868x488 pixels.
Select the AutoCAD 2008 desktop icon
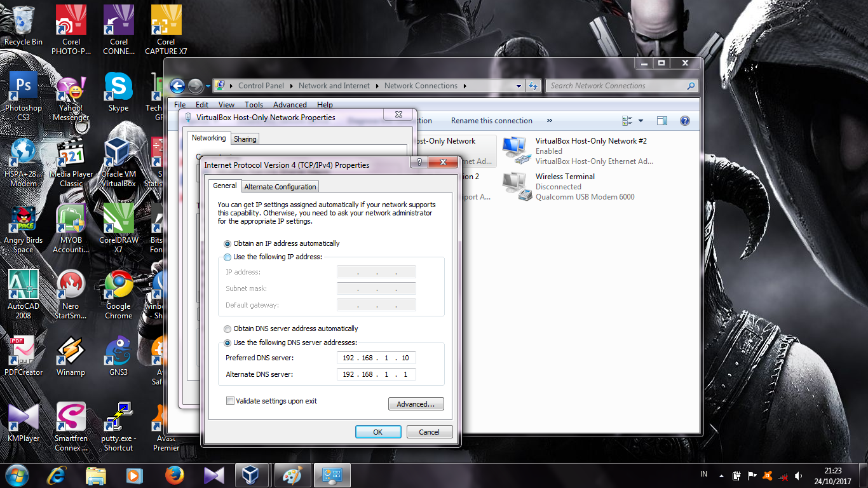(x=24, y=294)
